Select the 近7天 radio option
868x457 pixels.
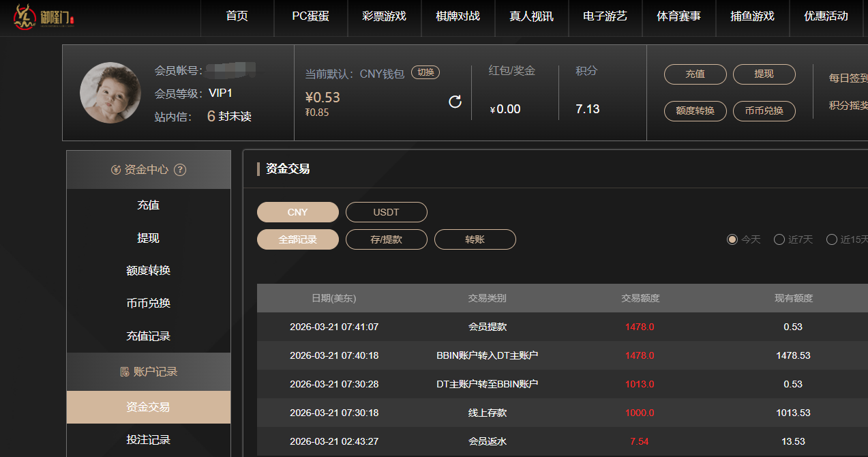tap(779, 239)
